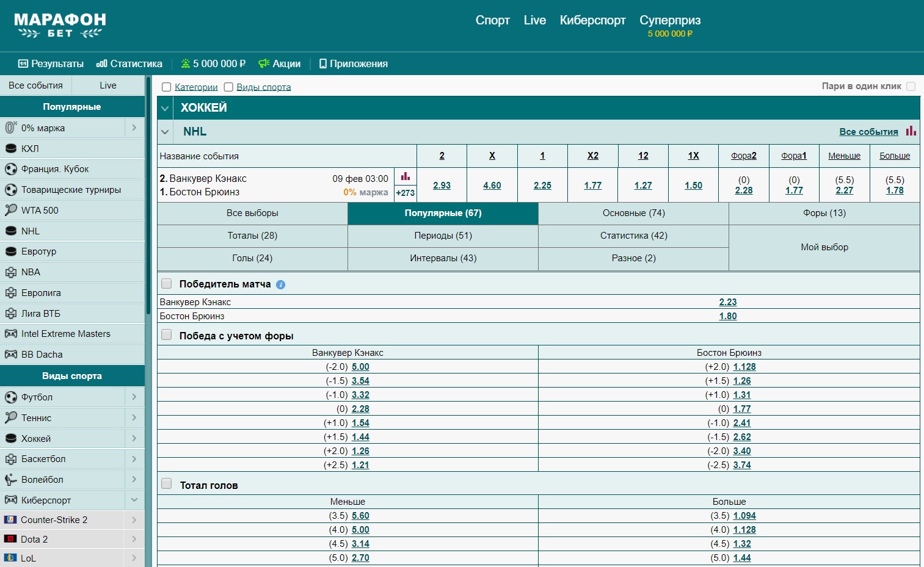Click the info icon next to Победитель матча
Screen dimensions: 924x567
[280, 284]
